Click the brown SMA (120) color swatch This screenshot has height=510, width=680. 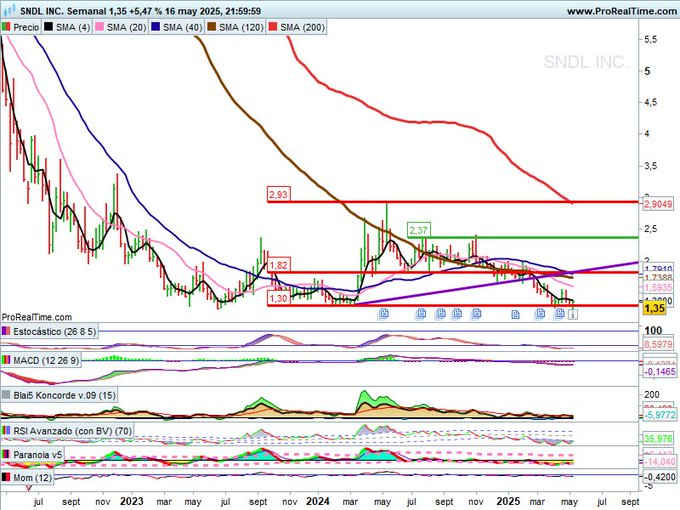coord(212,27)
